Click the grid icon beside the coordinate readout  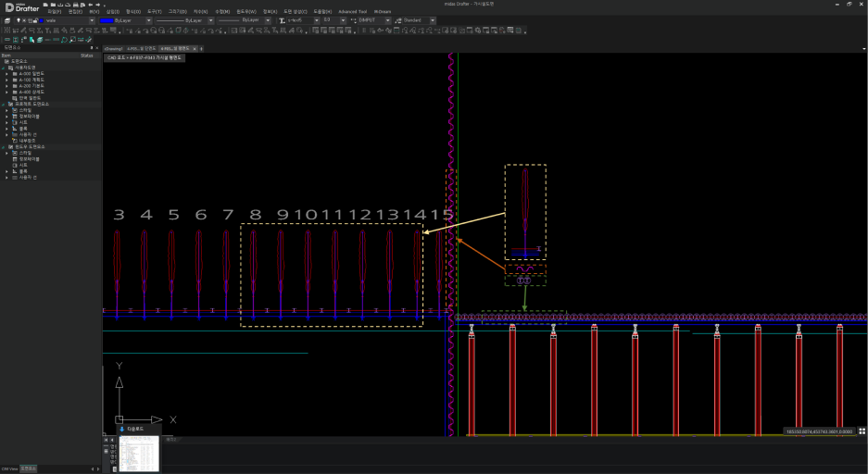point(862,431)
